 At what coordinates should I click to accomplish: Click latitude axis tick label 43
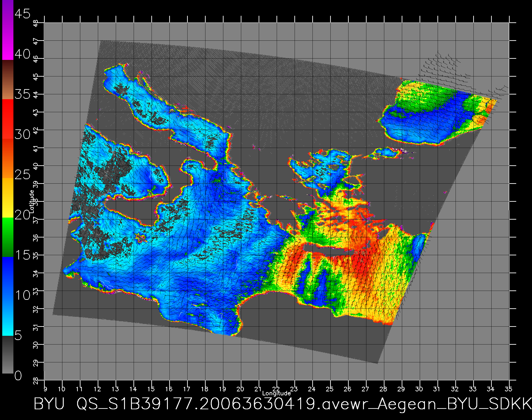(36, 113)
